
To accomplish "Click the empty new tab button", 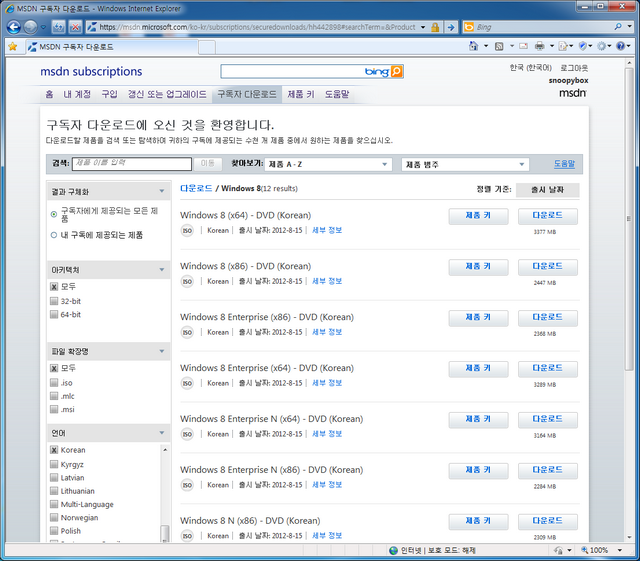I will point(207,47).
